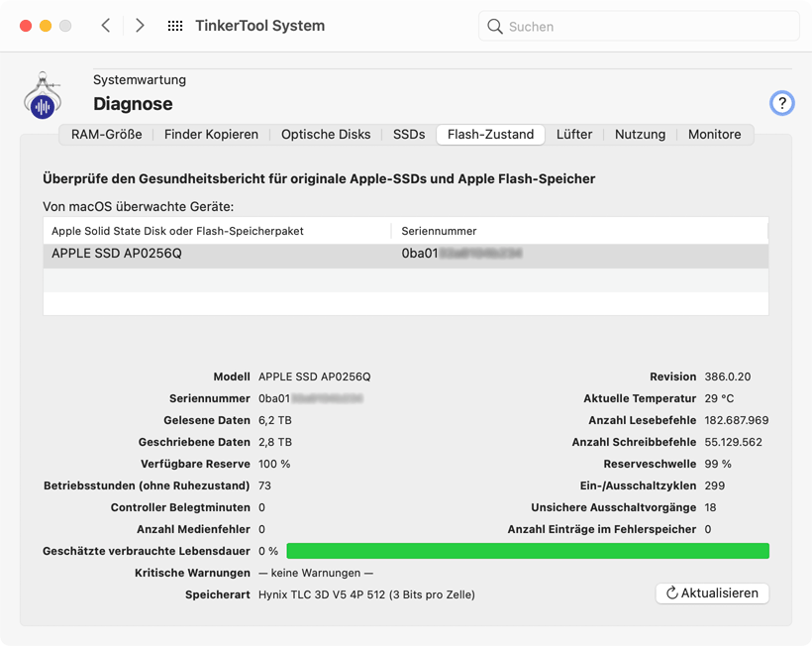This screenshot has height=646, width=812.
Task: Click Gelesene Daten value 6,2 TB
Action: click(275, 420)
